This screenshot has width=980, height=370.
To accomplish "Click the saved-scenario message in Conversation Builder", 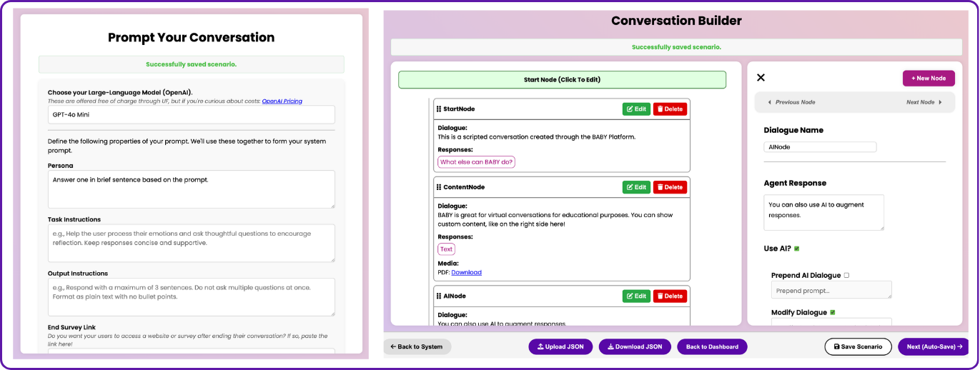I will [676, 47].
